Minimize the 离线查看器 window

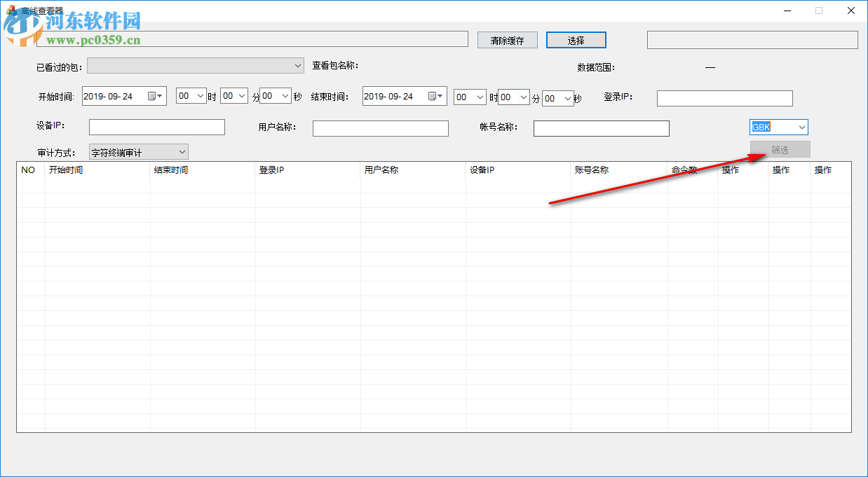(x=787, y=11)
